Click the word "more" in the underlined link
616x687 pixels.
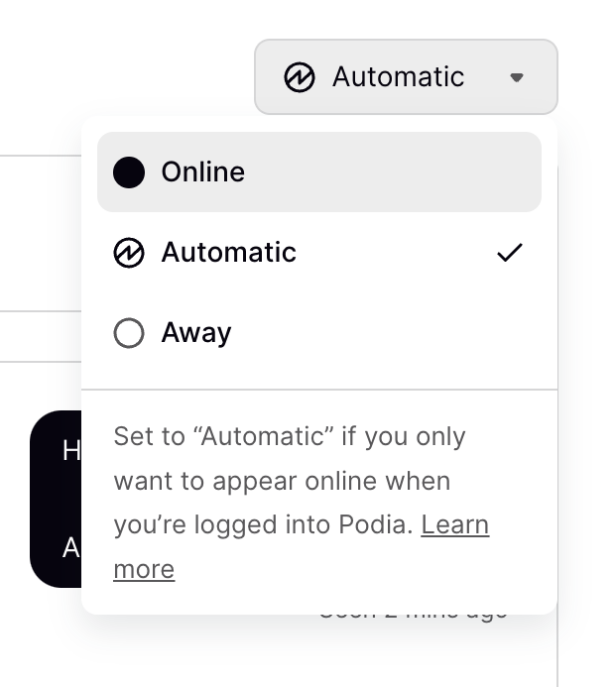click(144, 570)
